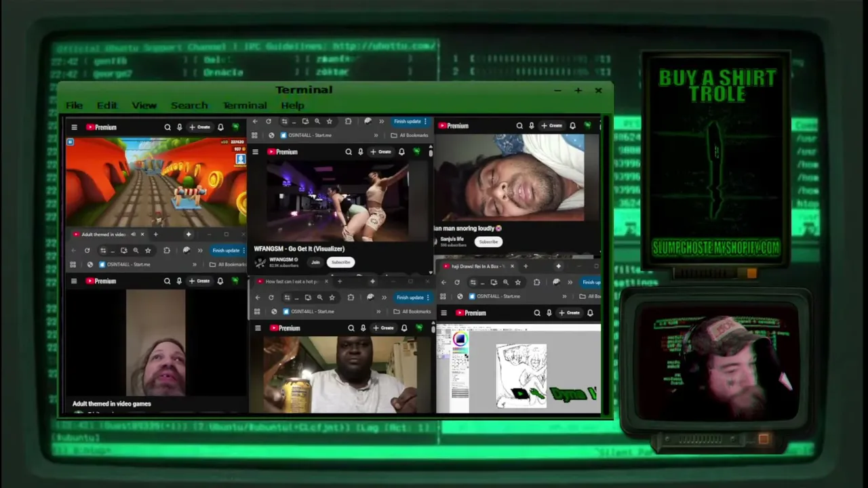The height and width of the screenshot is (488, 868).
Task: Expand toolbar overflow chevron in Rei In A Box window
Action: point(570,283)
